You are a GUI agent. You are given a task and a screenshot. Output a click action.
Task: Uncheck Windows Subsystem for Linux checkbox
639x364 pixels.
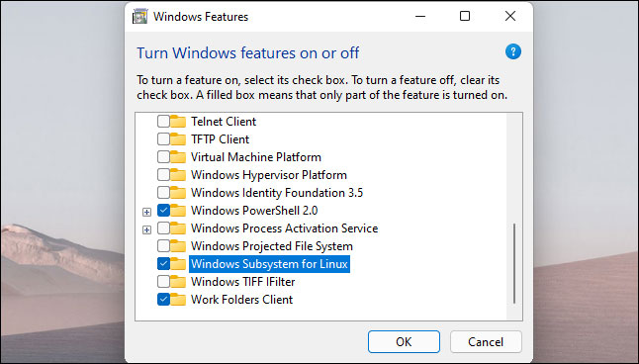(x=163, y=264)
